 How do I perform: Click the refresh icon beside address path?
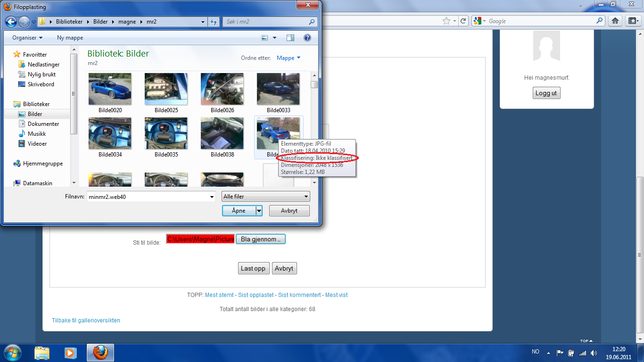214,22
